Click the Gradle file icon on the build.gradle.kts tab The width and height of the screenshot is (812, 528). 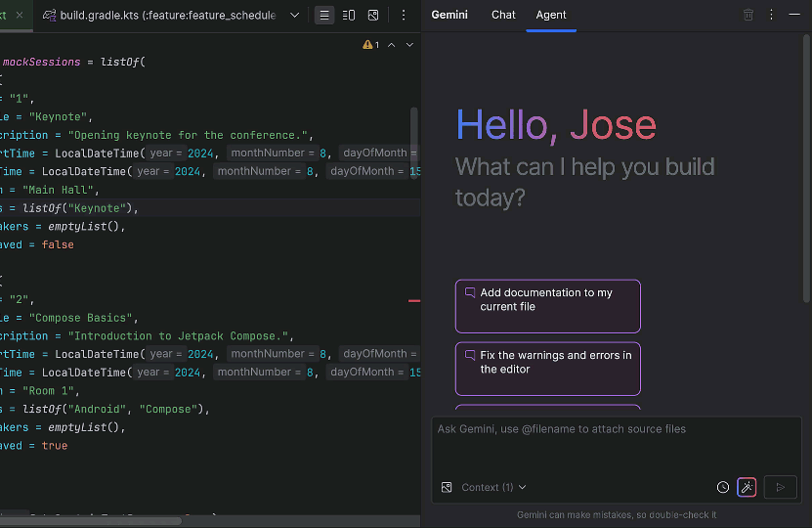coord(49,15)
